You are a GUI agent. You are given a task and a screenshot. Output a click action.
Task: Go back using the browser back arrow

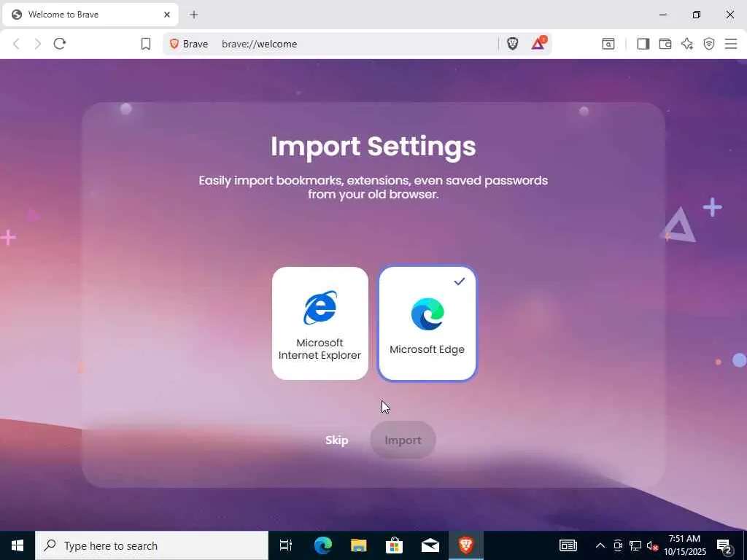tap(16, 44)
